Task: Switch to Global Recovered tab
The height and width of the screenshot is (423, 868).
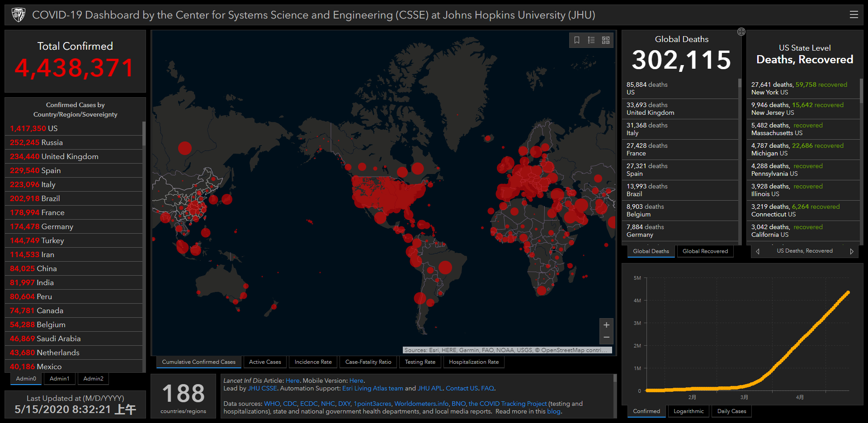Action: tap(705, 251)
